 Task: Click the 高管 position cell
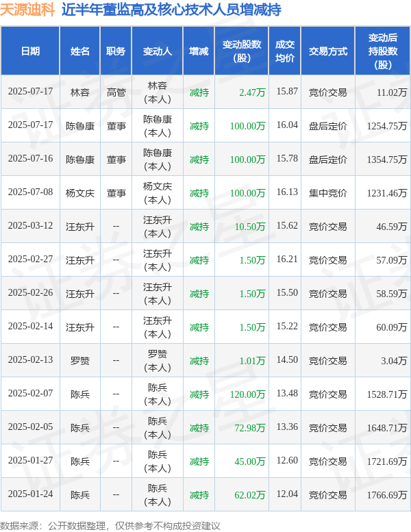click(x=116, y=92)
